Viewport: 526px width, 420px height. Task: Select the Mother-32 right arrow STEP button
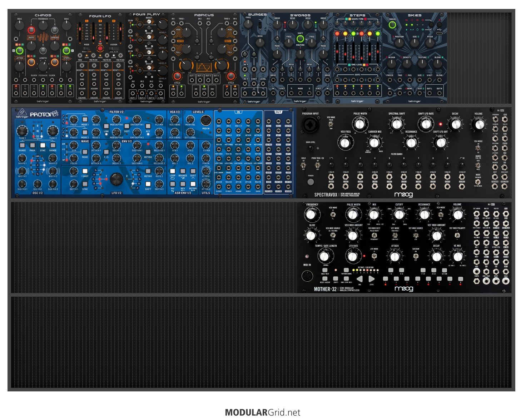372,279
